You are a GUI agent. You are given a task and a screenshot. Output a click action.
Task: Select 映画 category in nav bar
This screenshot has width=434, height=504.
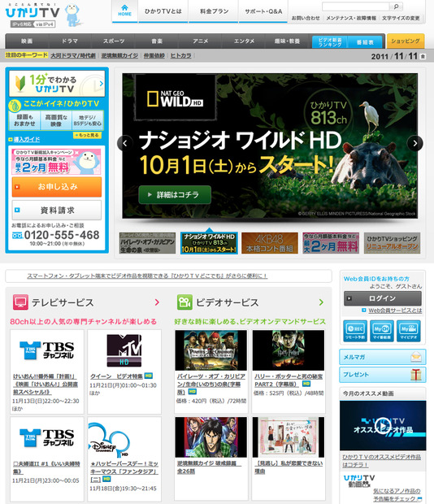point(27,41)
